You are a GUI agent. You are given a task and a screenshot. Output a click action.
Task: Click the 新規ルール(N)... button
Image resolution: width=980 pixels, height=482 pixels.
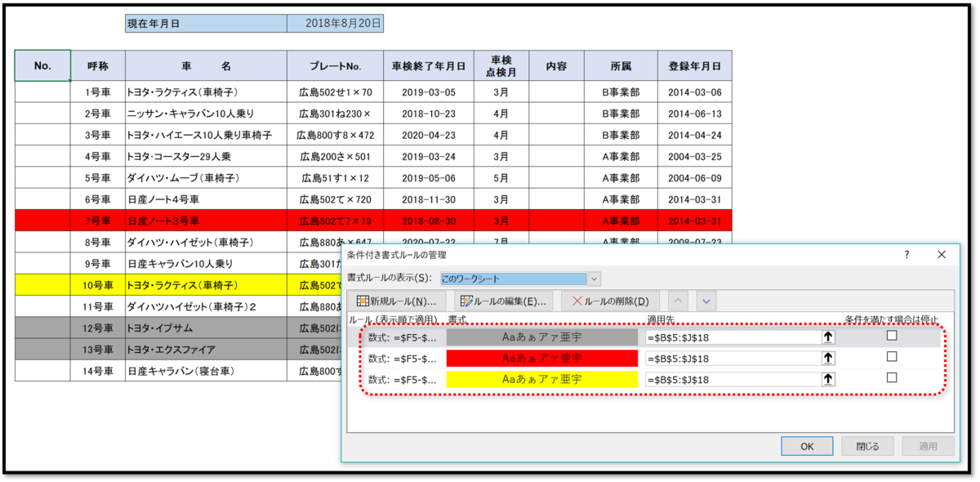396,301
